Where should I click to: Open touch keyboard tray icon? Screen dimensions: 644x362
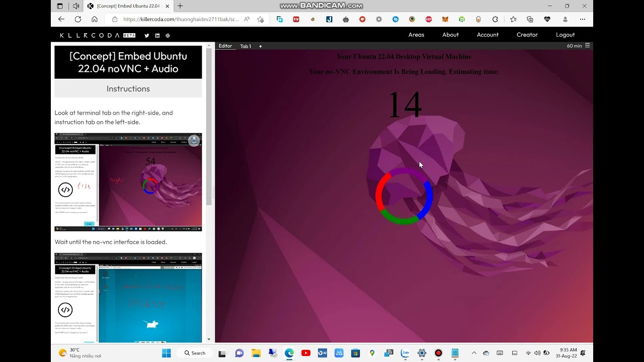[x=500, y=353]
